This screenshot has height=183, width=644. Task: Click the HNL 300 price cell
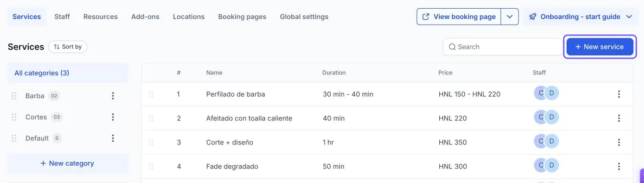453,166
